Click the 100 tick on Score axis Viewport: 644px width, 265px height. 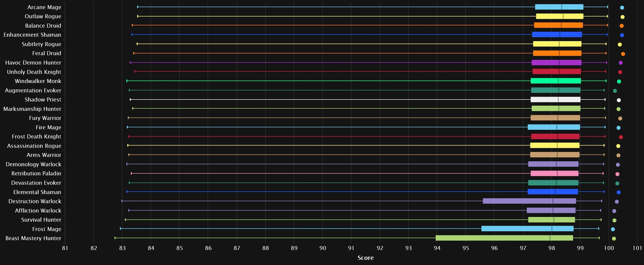[x=609, y=248]
